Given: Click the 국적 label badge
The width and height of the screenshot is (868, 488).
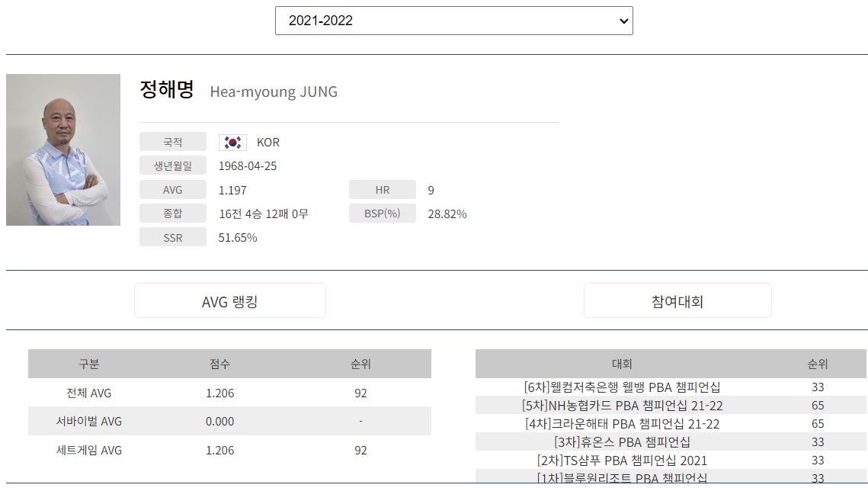Looking at the screenshot, I should click(x=172, y=142).
